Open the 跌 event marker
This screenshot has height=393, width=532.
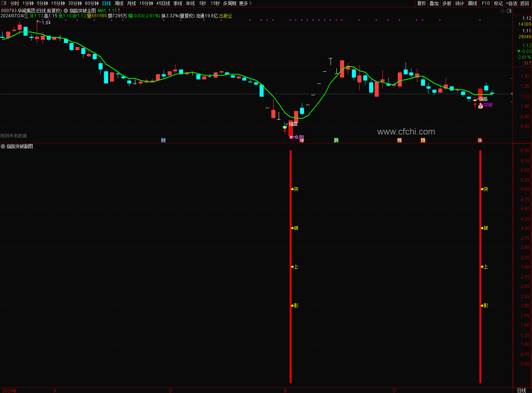coord(336,140)
